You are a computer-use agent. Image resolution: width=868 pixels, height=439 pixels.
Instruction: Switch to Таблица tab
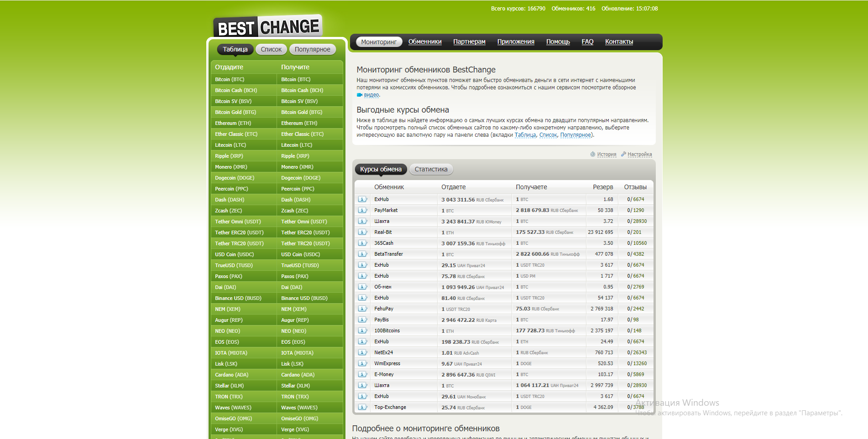[235, 49]
